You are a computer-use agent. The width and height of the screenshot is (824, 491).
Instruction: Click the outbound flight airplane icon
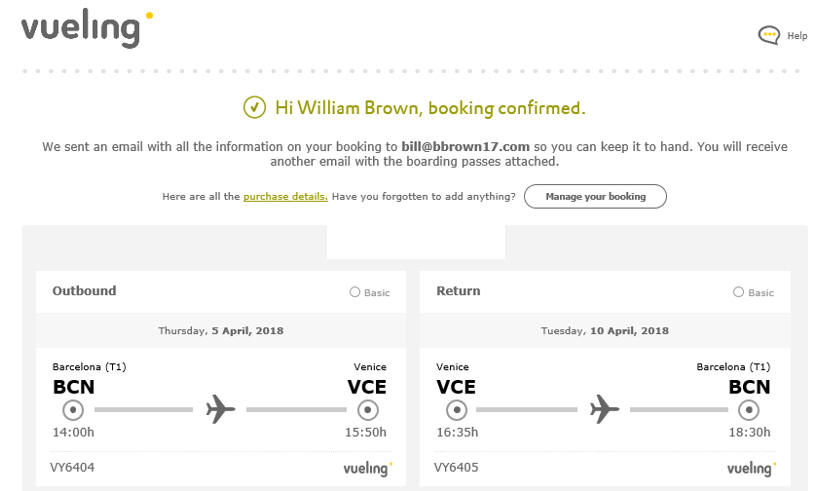pos(220,409)
